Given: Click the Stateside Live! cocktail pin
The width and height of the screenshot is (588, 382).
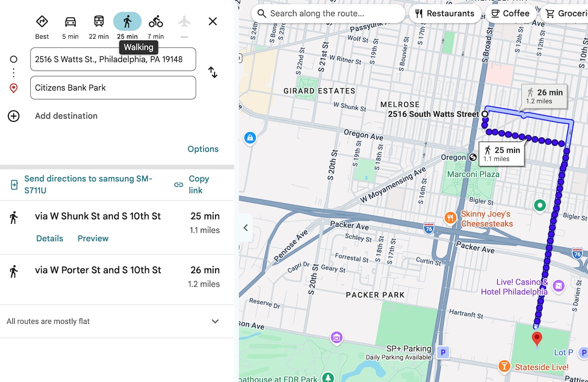Looking at the screenshot, I should (504, 366).
